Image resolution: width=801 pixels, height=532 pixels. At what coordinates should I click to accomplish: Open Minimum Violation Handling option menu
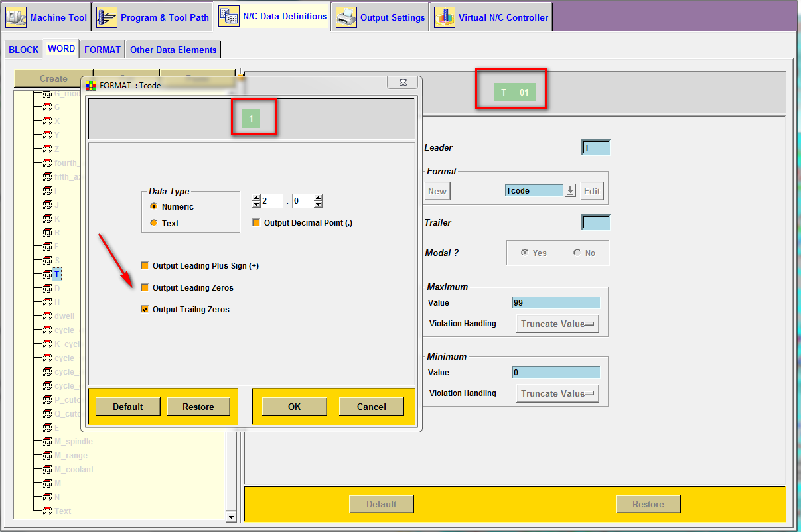coord(557,393)
